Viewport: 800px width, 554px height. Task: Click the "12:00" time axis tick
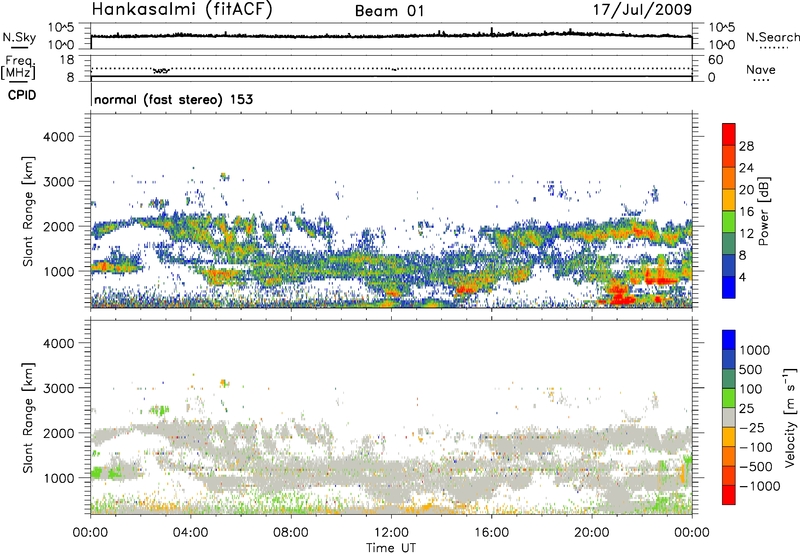tap(391, 533)
